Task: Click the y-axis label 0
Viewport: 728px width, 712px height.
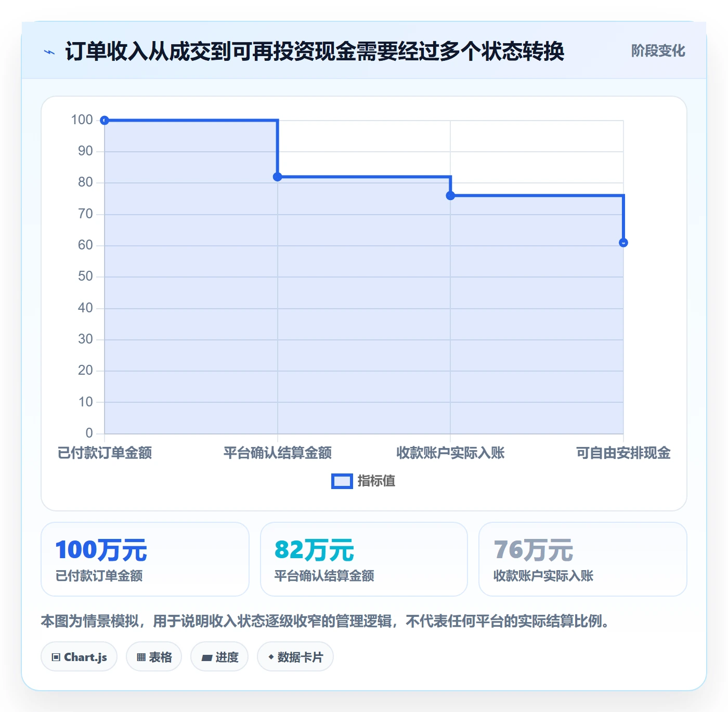Action: [89, 433]
